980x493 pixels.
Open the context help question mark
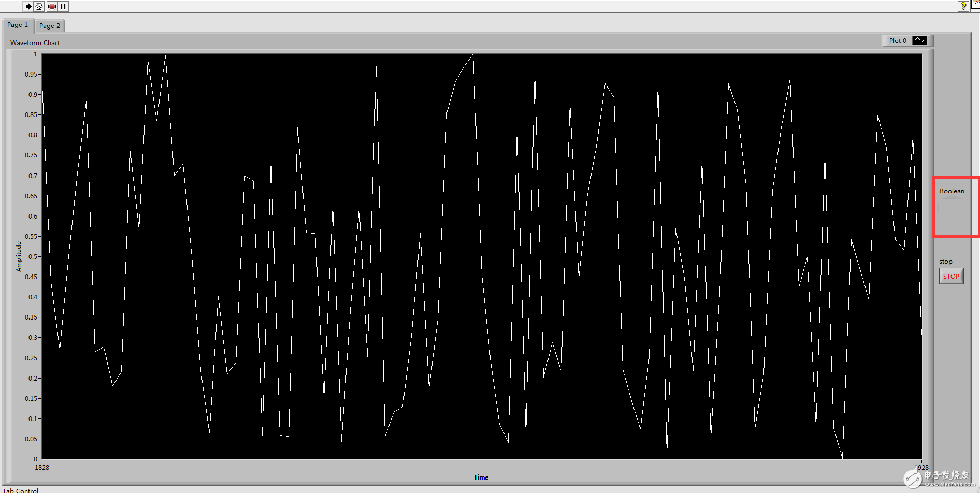pyautogui.click(x=963, y=6)
